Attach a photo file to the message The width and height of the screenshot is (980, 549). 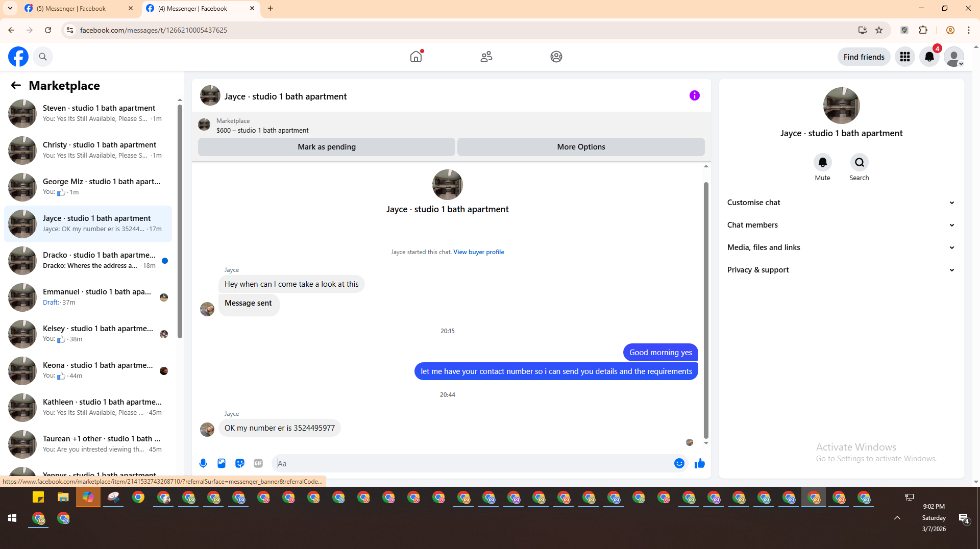[222, 463]
